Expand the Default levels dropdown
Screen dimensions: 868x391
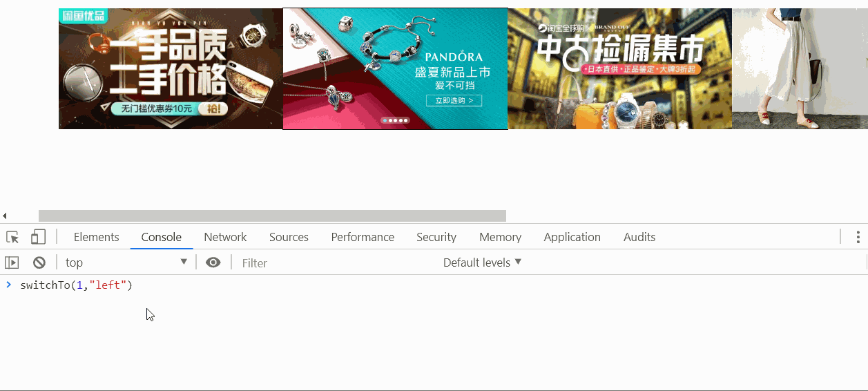(482, 263)
